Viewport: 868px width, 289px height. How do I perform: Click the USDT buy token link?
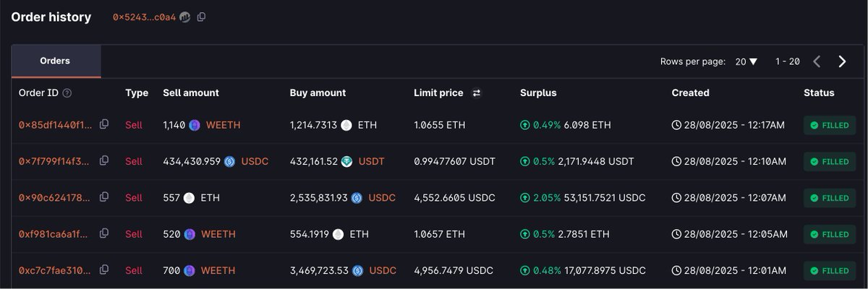(x=371, y=161)
